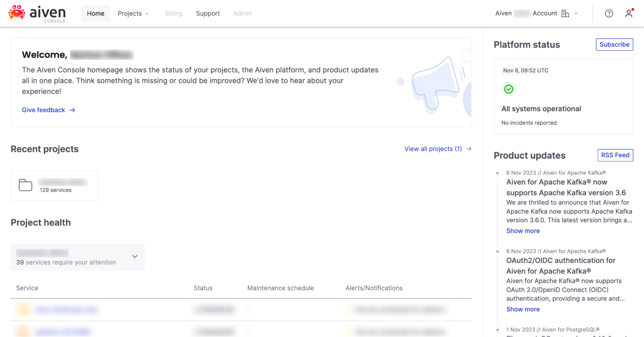
Task: Click the Subscribe button for platform status
Action: [x=614, y=44]
